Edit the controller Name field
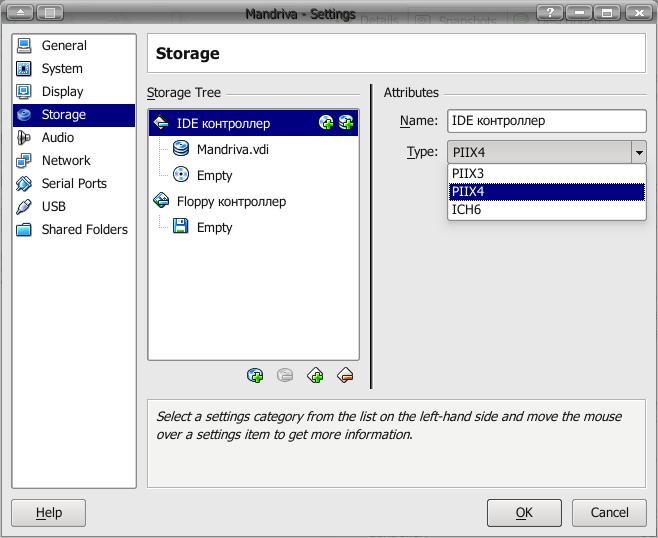The height and width of the screenshot is (538, 658). pyautogui.click(x=547, y=121)
